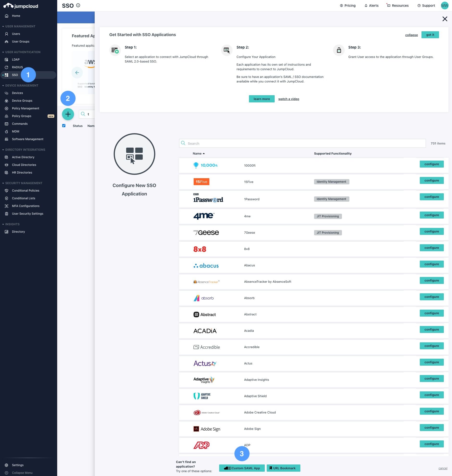Configure the Accredible application

pos(431,346)
